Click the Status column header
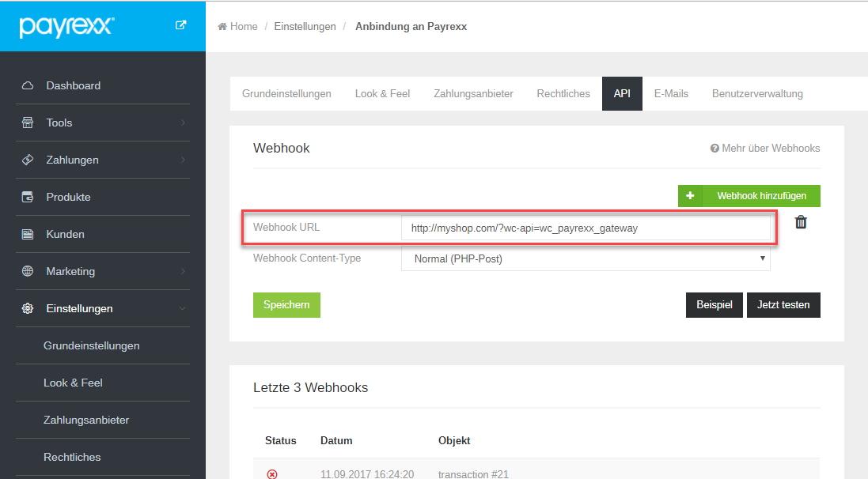This screenshot has height=479, width=868. click(281, 440)
